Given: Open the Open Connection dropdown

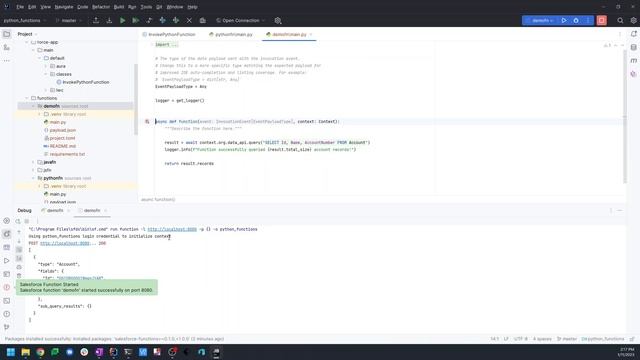Looking at the screenshot, I should pyautogui.click(x=240, y=20).
